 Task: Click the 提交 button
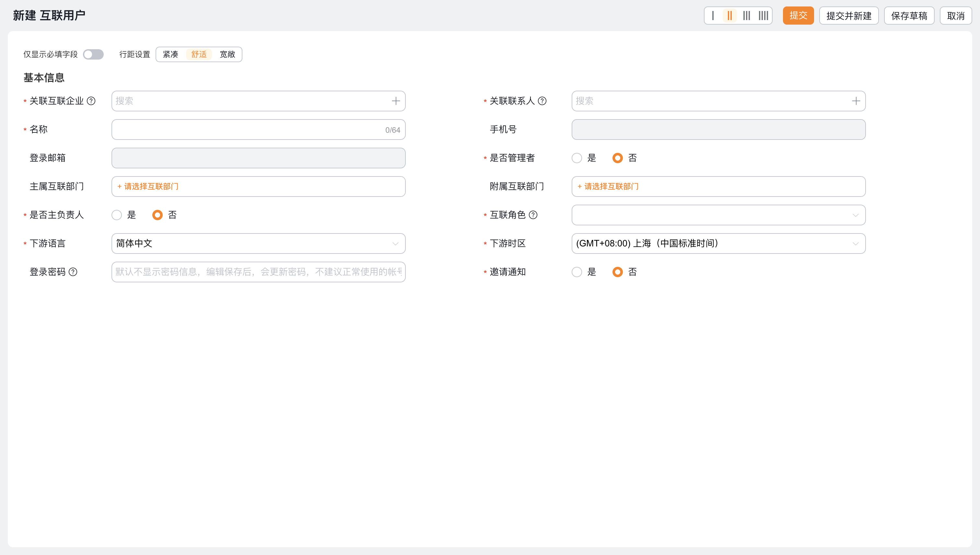tap(799, 16)
